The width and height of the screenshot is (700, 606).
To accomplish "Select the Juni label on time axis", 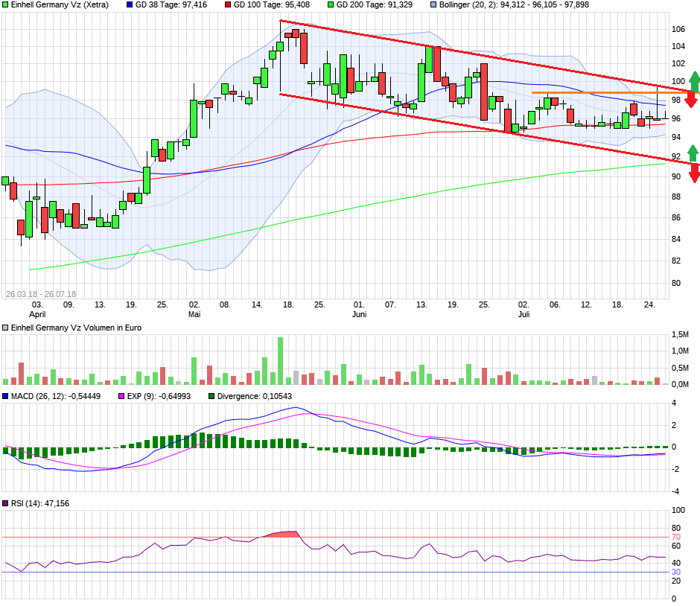I will click(x=359, y=314).
